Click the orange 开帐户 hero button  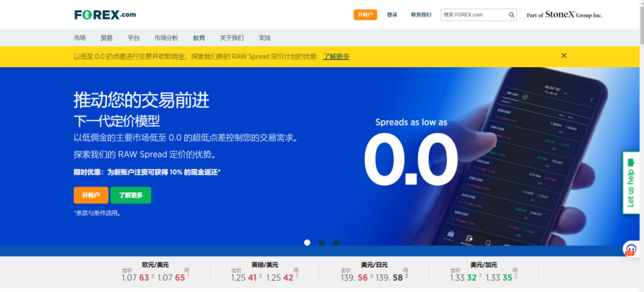coord(91,195)
